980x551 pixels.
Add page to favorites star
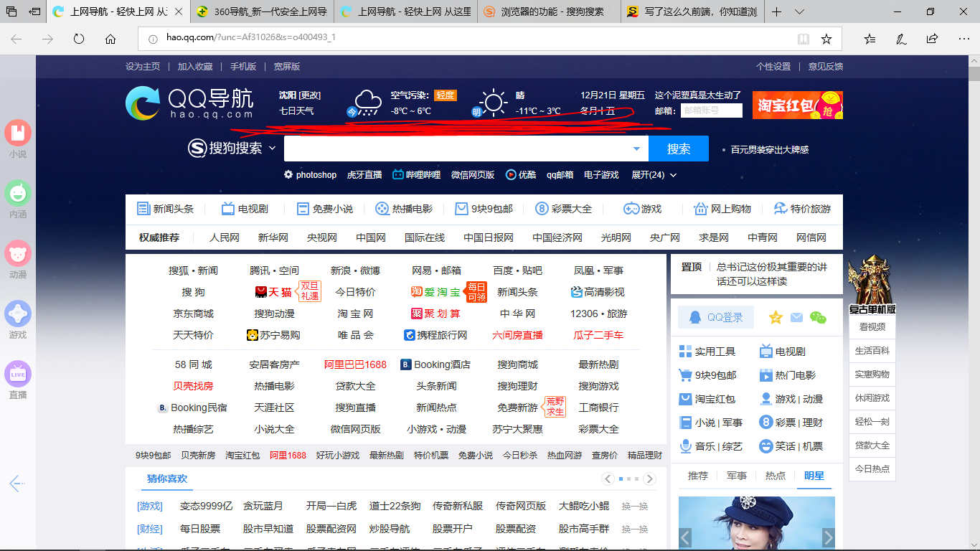click(x=826, y=39)
